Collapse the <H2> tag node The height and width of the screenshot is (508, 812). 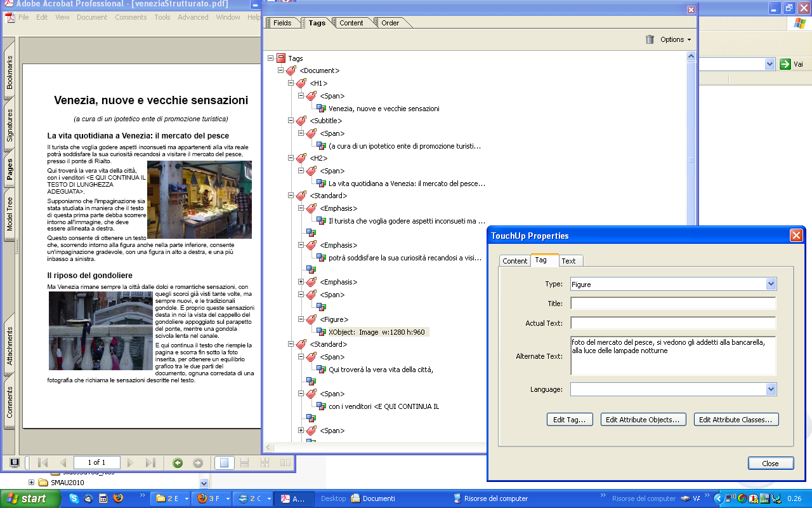click(x=291, y=158)
